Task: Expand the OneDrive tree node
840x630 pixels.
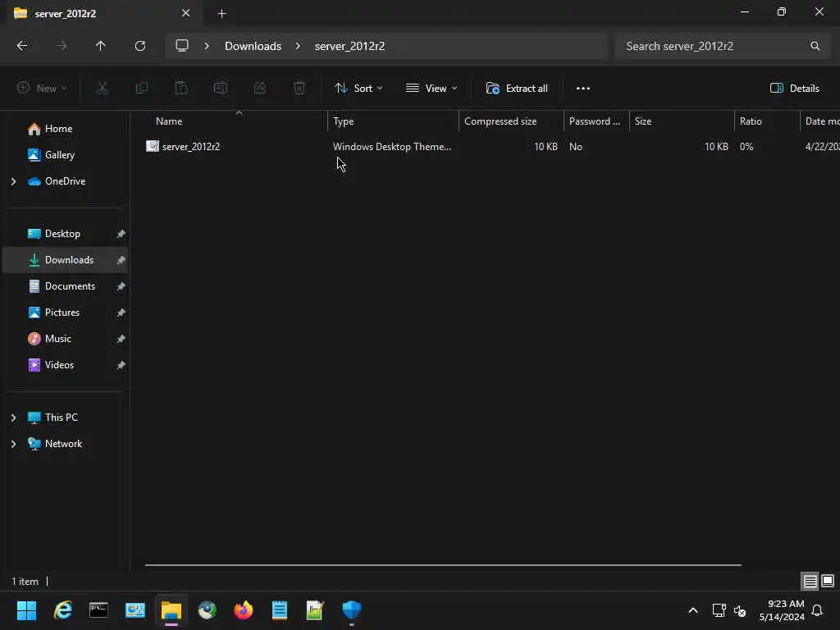Action: click(13, 181)
